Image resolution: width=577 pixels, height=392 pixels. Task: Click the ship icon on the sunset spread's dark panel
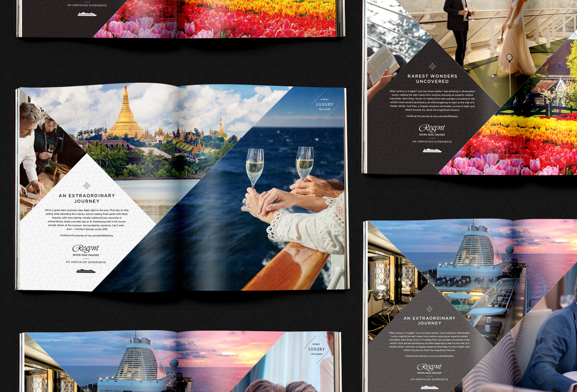(x=429, y=387)
